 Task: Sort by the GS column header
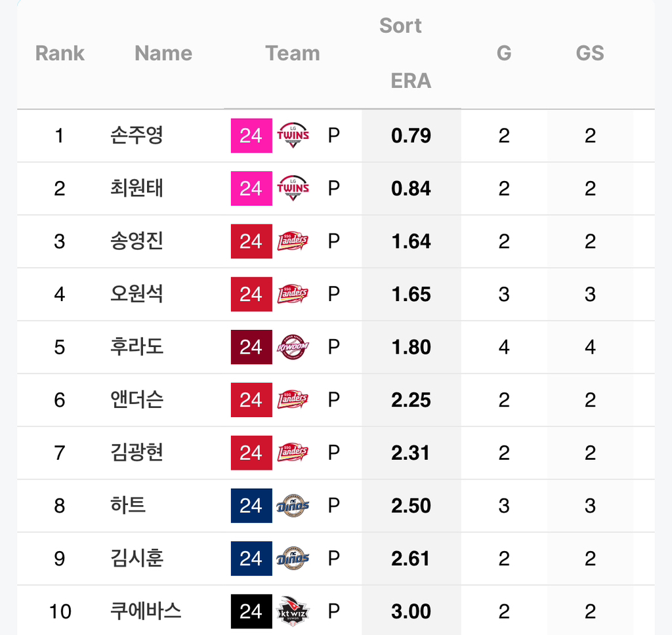click(590, 53)
